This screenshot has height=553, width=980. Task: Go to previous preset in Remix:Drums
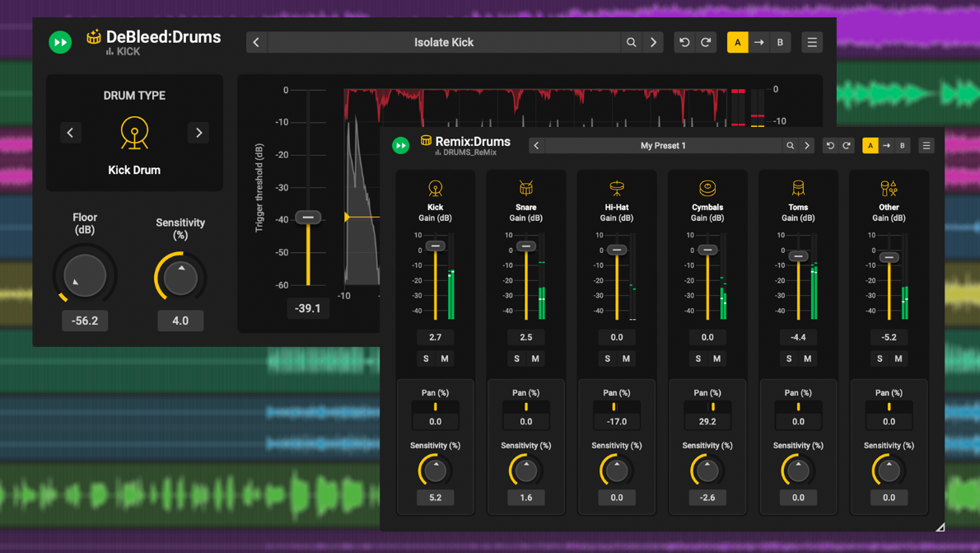pyautogui.click(x=536, y=146)
